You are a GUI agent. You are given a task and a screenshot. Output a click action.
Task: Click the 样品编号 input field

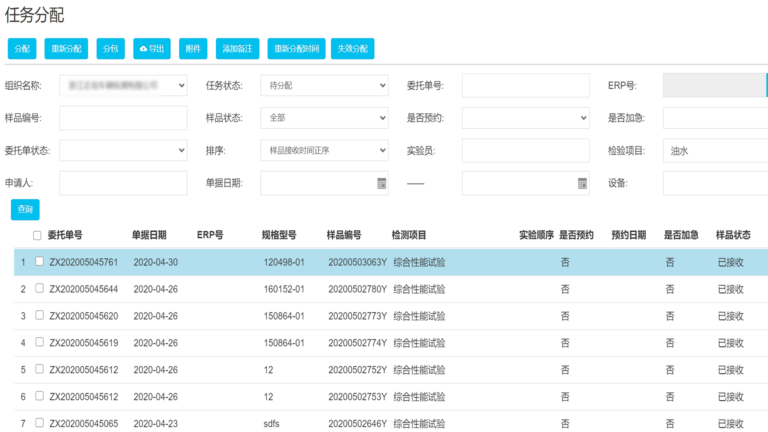123,118
